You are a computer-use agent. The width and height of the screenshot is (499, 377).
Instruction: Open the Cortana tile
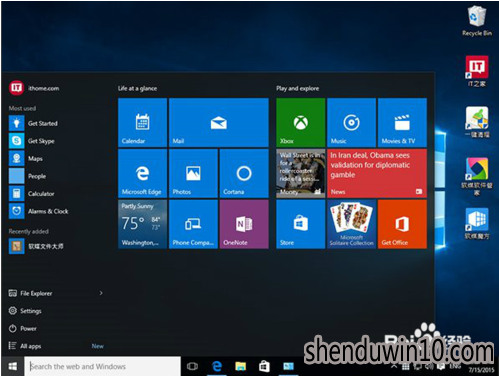[244, 173]
